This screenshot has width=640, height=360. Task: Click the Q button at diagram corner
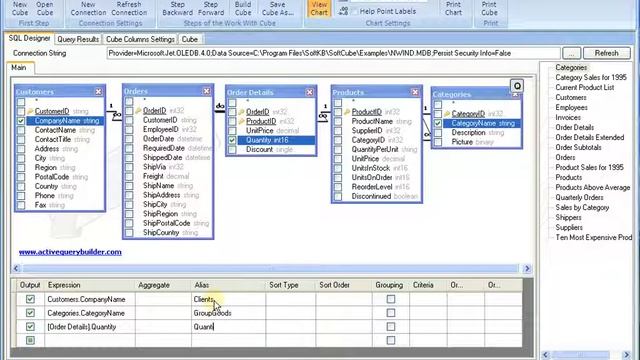(517, 86)
